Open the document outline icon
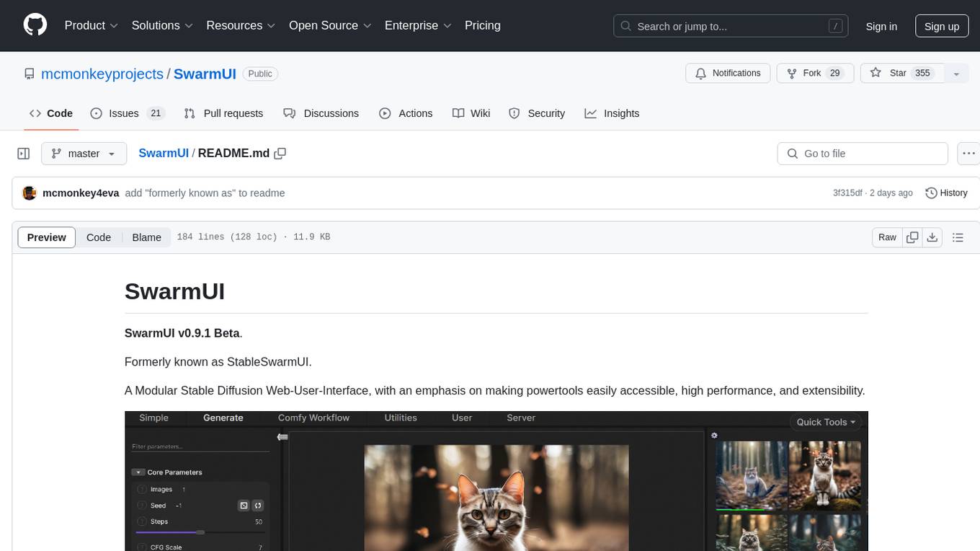The image size is (980, 551). click(x=958, y=237)
